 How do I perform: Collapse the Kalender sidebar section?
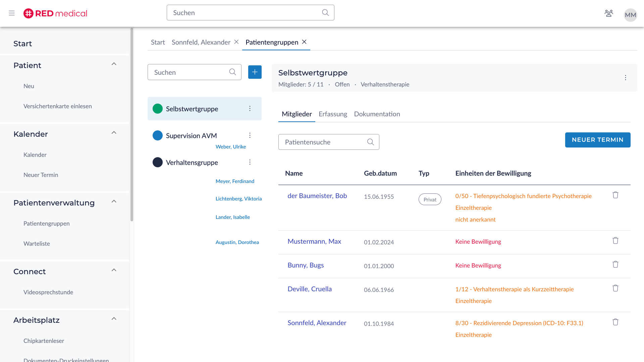click(x=114, y=133)
